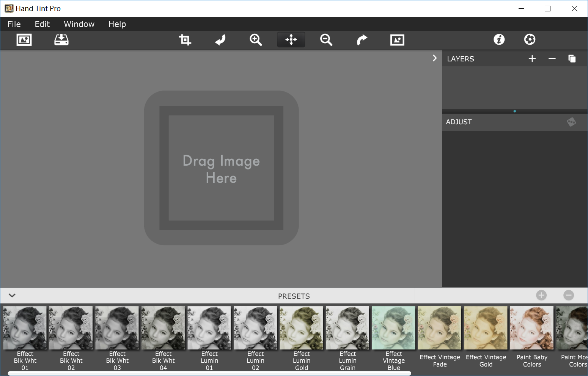Image resolution: width=588 pixels, height=376 pixels.
Task: Collapse the Presets panel chevron
Action: pyautogui.click(x=12, y=295)
